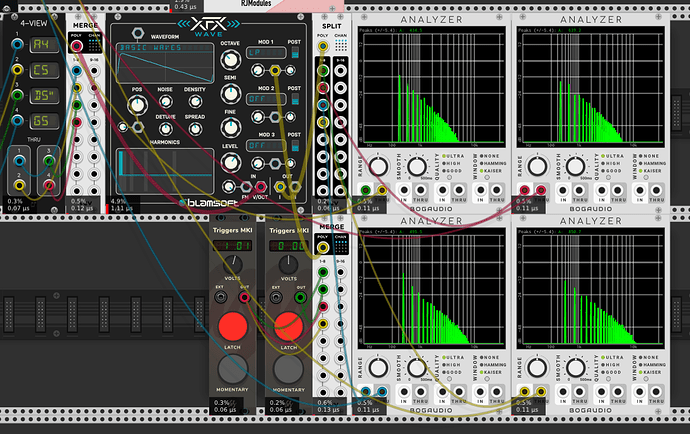Viewport: 690px width, 434px height.
Task: Open the MOD 2 OFF mode selector
Action: coord(266,99)
